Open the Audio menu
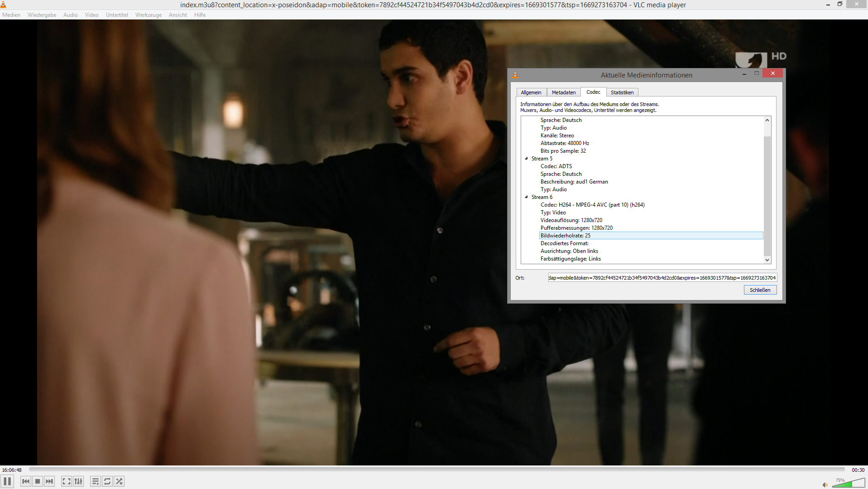This screenshot has height=489, width=868. click(71, 15)
